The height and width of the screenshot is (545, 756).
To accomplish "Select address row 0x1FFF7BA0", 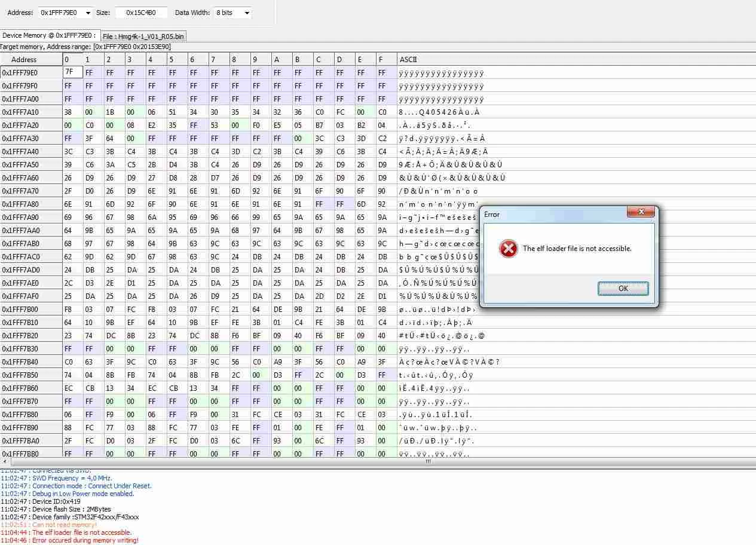I will [31, 440].
